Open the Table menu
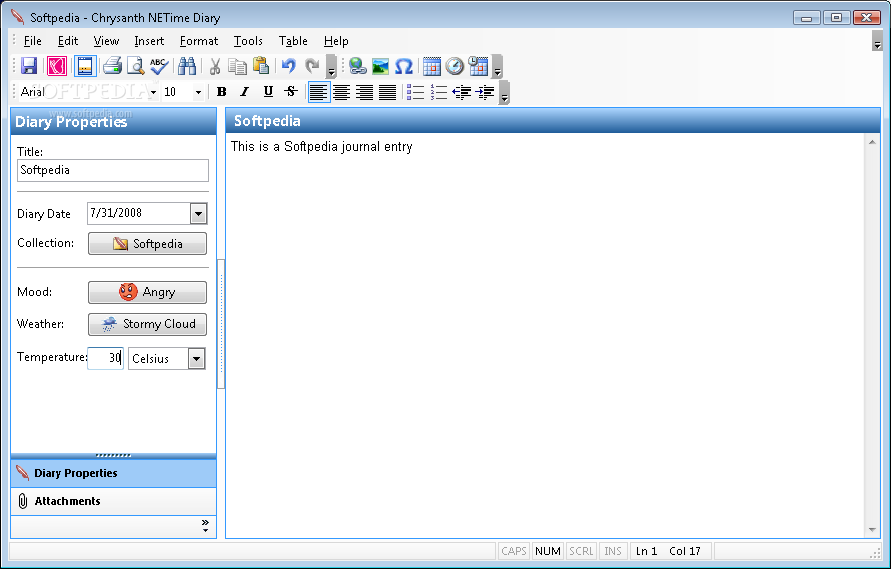The width and height of the screenshot is (891, 569). pos(293,41)
